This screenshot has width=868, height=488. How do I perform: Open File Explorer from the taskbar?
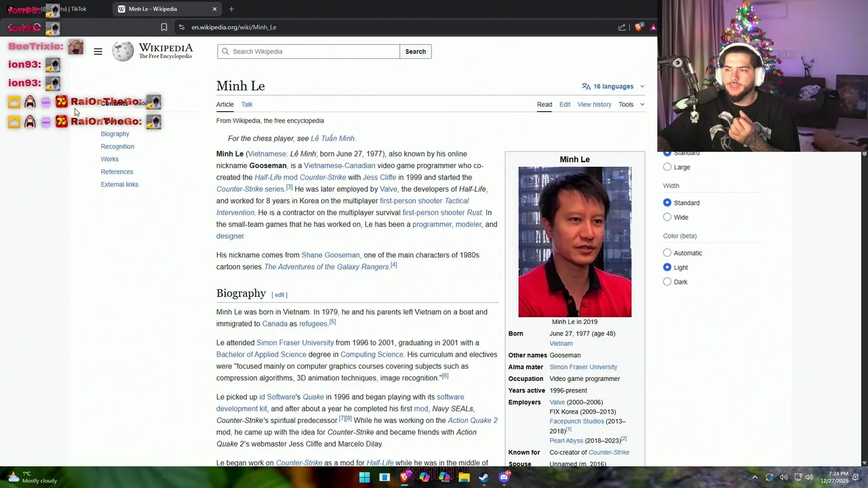(x=464, y=477)
